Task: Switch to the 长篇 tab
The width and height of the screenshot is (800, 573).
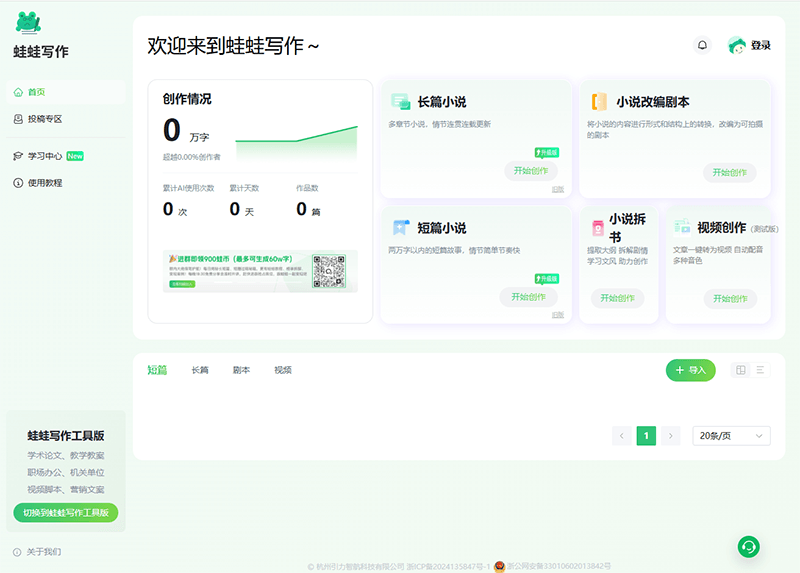Action: click(200, 370)
